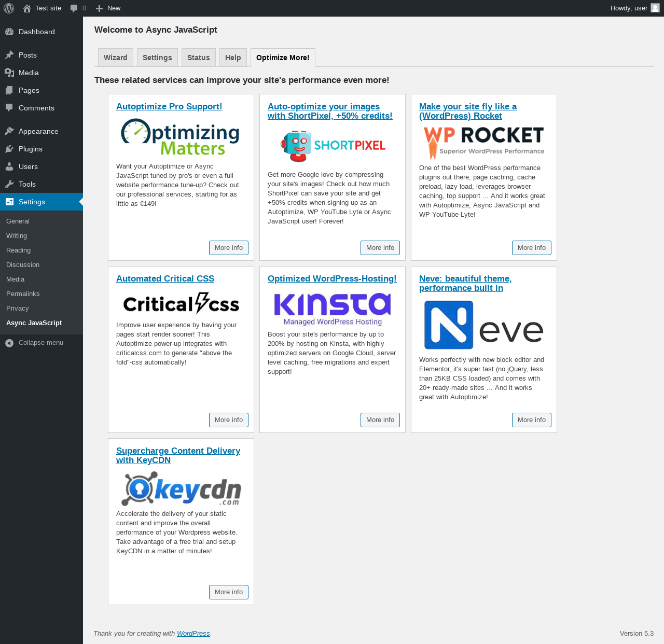This screenshot has width=664, height=644.
Task: Click the Settings sliders icon in sidebar
Action: (9, 202)
